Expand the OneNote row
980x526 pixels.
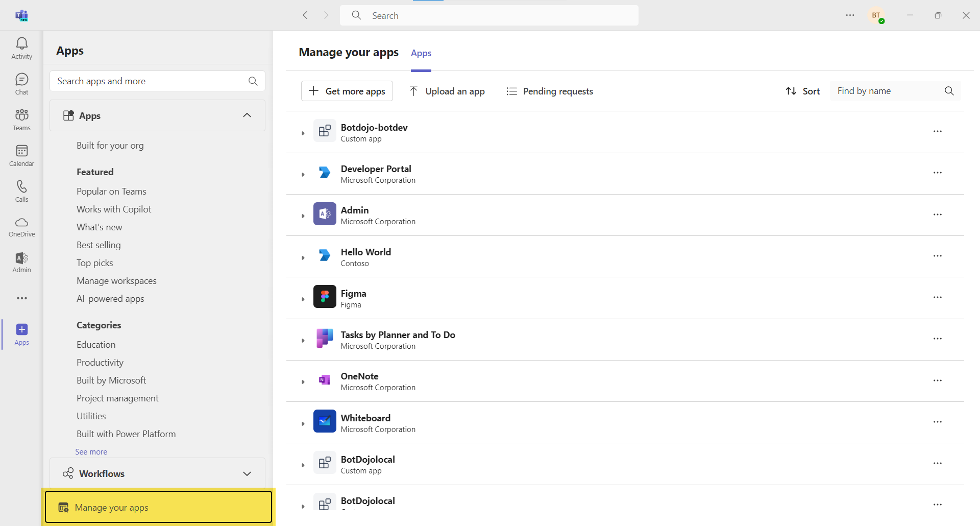303,382
